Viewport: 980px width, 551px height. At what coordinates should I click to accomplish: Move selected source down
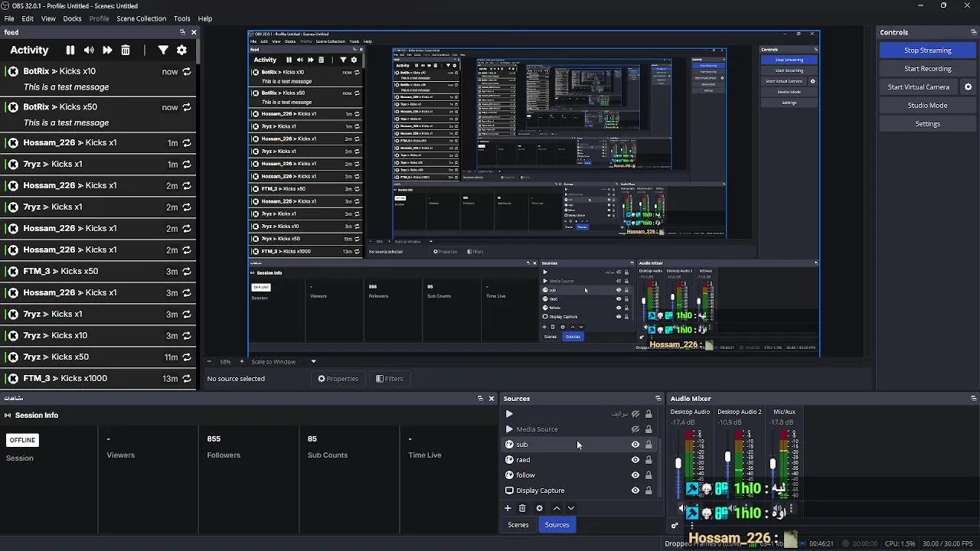point(570,508)
